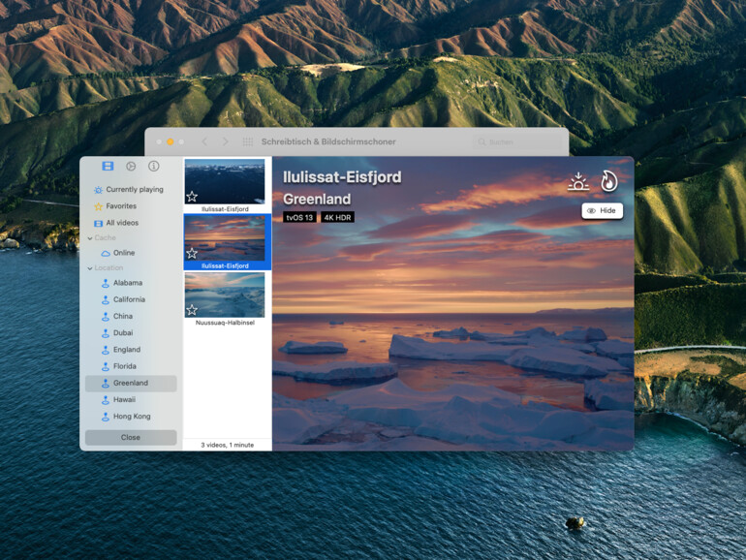
Task: Switch to the playback settings tab icon
Action: click(131, 167)
